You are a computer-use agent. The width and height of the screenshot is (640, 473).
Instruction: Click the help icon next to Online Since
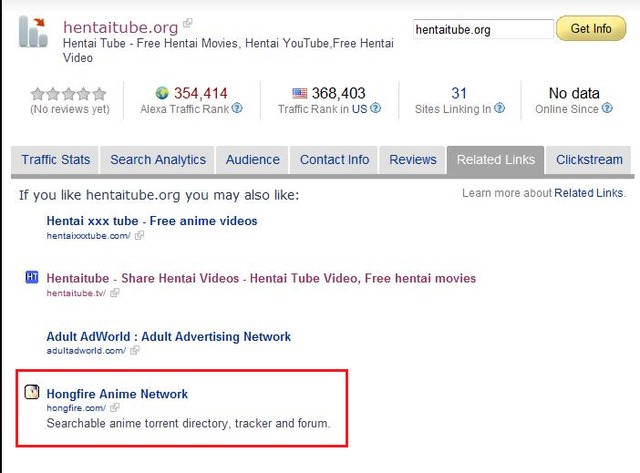tap(607, 108)
